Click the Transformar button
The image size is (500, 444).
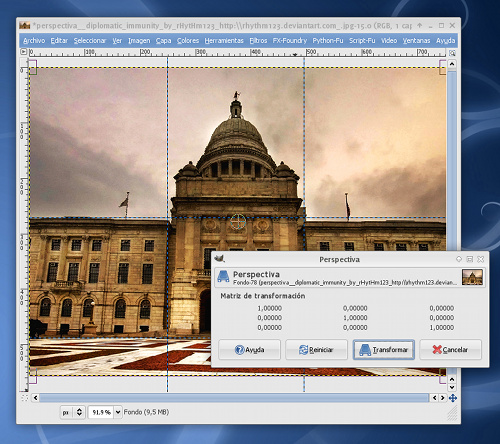point(384,350)
